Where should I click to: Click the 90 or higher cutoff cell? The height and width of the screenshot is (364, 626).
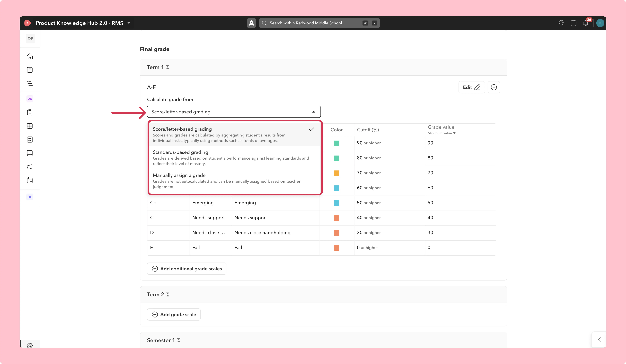[x=390, y=143]
